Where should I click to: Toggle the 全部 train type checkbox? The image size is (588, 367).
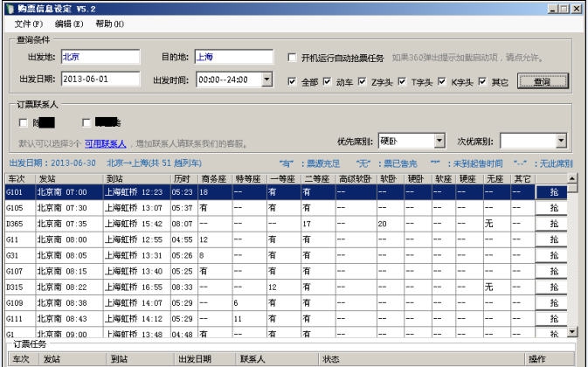[x=294, y=82]
